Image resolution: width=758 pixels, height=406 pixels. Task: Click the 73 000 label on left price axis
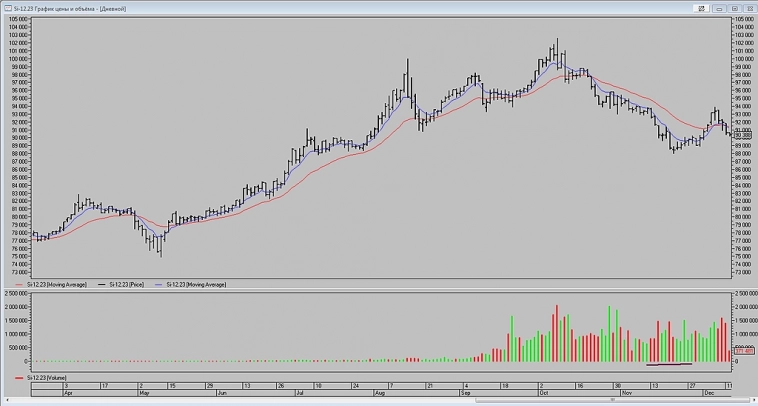click(18, 272)
